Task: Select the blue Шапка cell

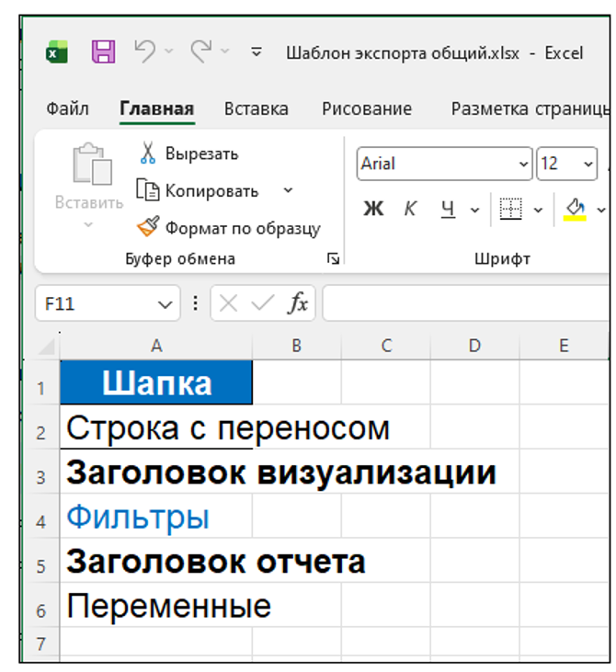Action: pos(156,382)
